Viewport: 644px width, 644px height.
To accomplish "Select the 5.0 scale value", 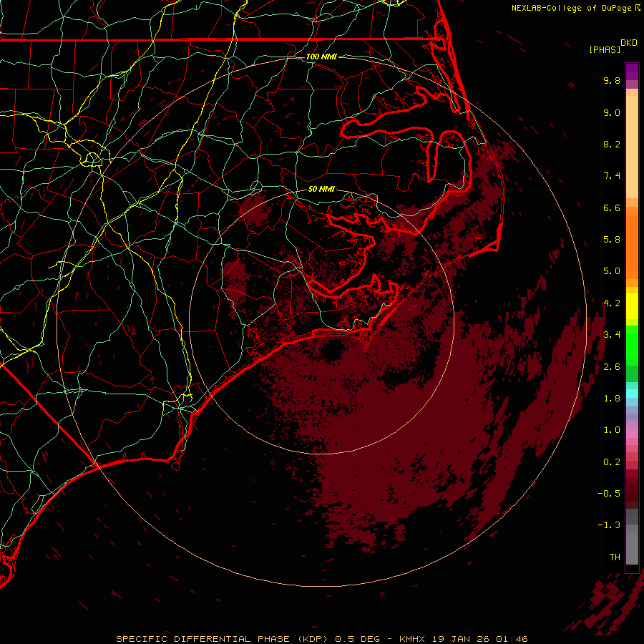I will point(612,271).
